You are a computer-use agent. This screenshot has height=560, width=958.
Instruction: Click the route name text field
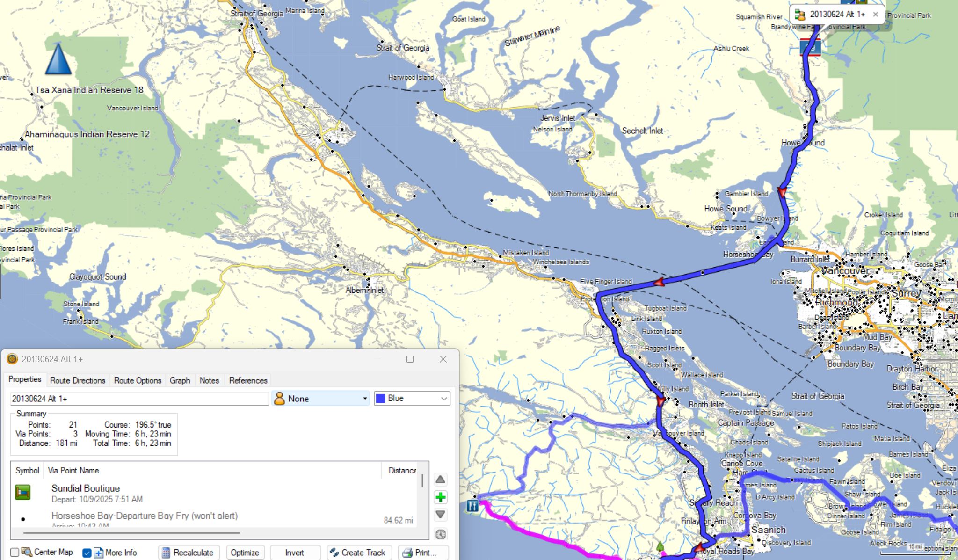[139, 399]
